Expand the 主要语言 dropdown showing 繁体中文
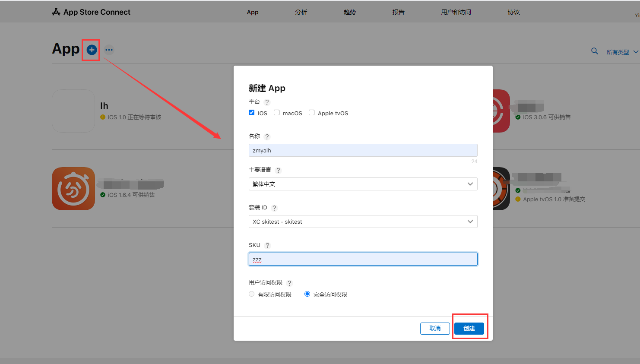 (x=363, y=184)
